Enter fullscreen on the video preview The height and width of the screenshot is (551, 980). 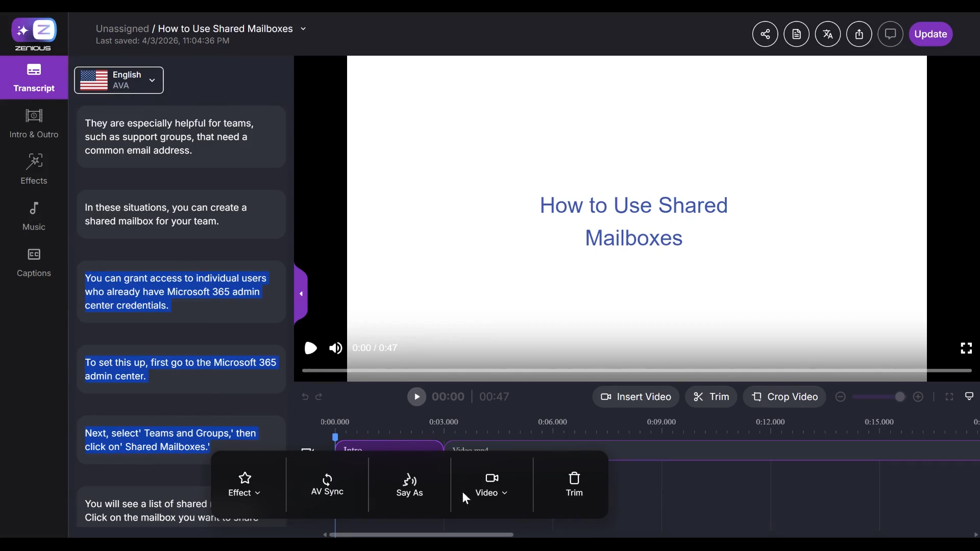pyautogui.click(x=966, y=348)
